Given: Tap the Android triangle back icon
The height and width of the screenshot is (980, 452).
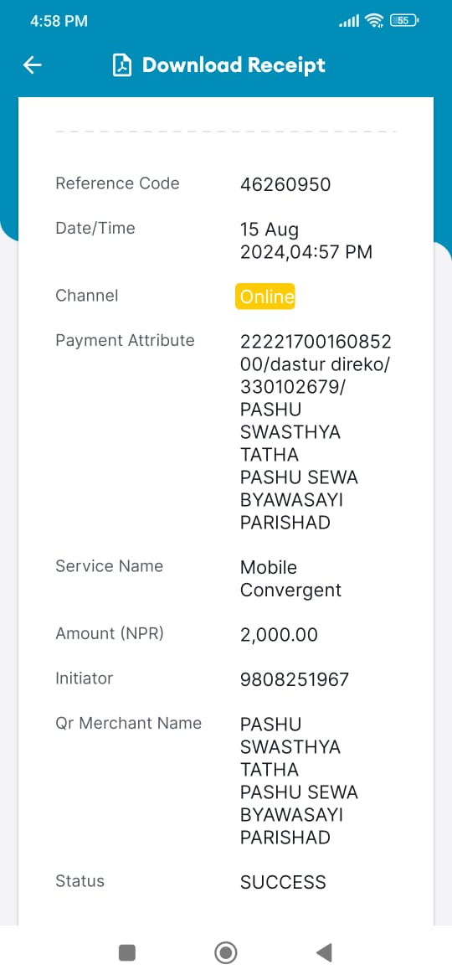Looking at the screenshot, I should 324,952.
